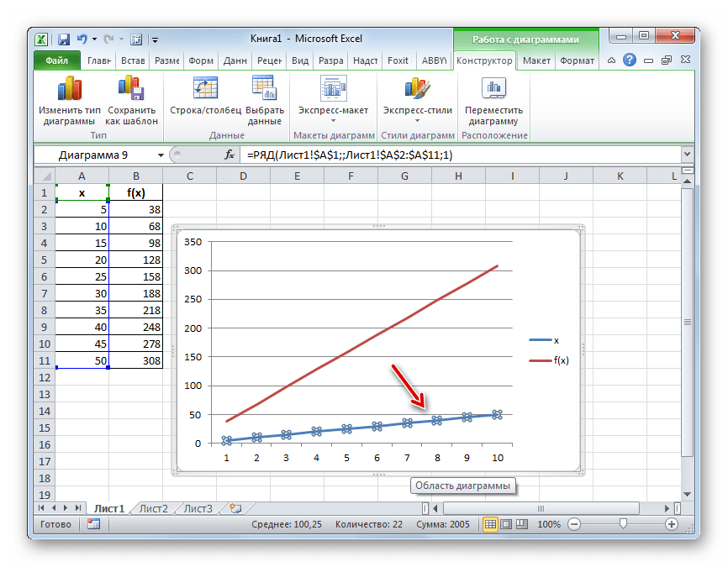Click horizontal scrollbar right arrow
The image size is (728, 567).
point(667,508)
